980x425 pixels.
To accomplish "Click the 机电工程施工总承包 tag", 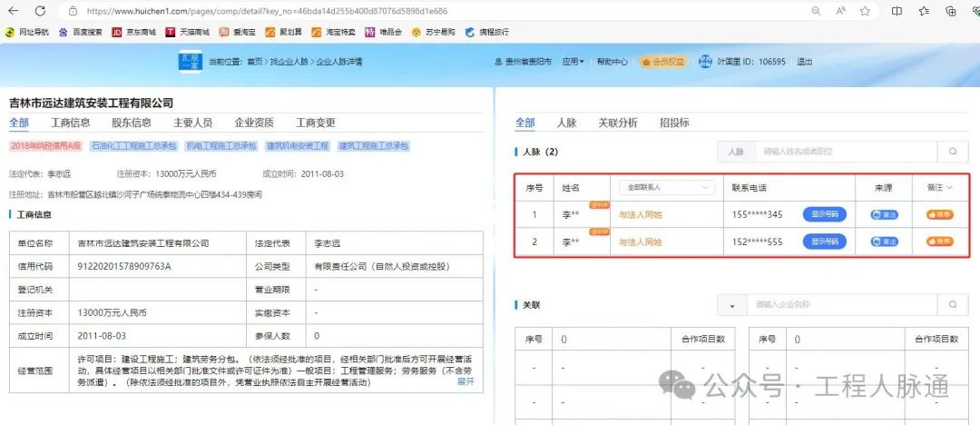I will [221, 146].
